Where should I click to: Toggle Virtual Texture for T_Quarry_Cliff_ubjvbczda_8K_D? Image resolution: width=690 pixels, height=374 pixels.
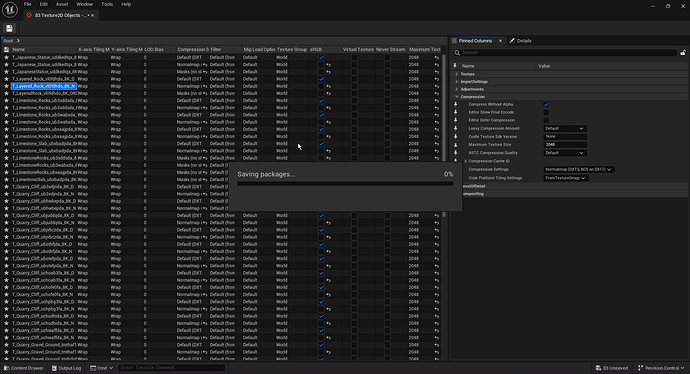pyautogui.click(x=354, y=230)
